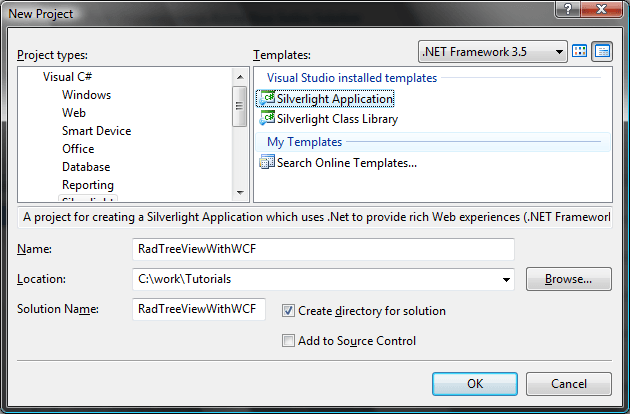Click the Silverlight Application template icon

tap(267, 99)
